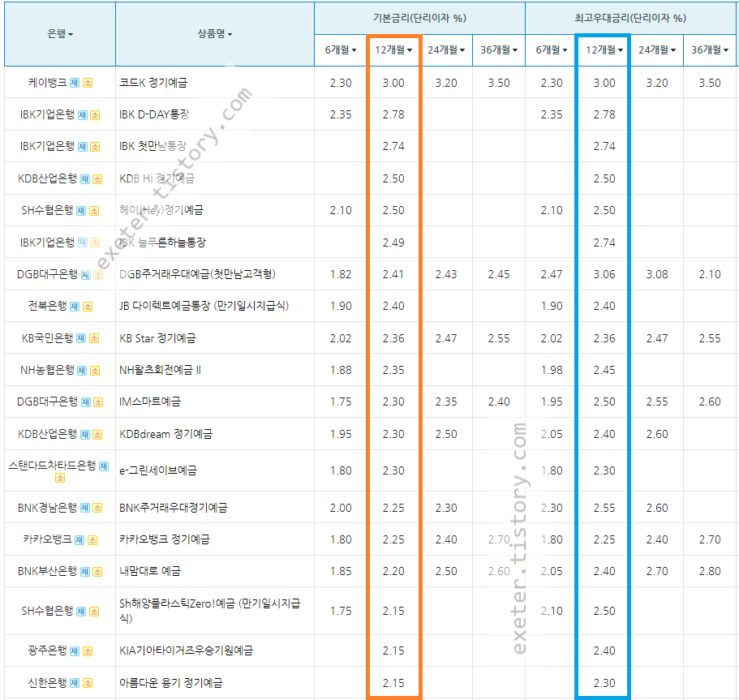The image size is (739, 700).
Task: Click the 신한은행 bank name
Action: click(x=48, y=683)
